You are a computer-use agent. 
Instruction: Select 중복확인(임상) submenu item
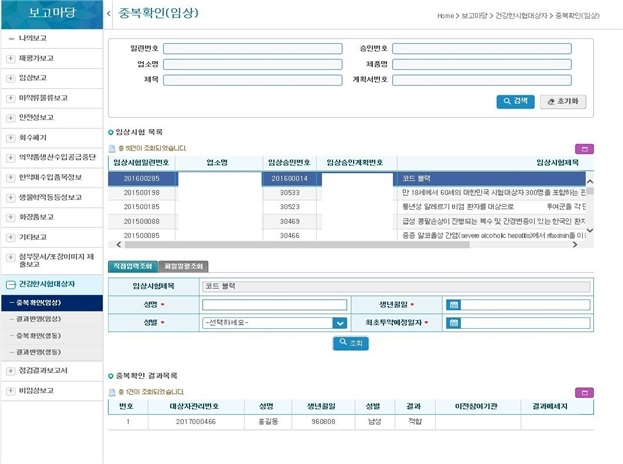(x=52, y=303)
